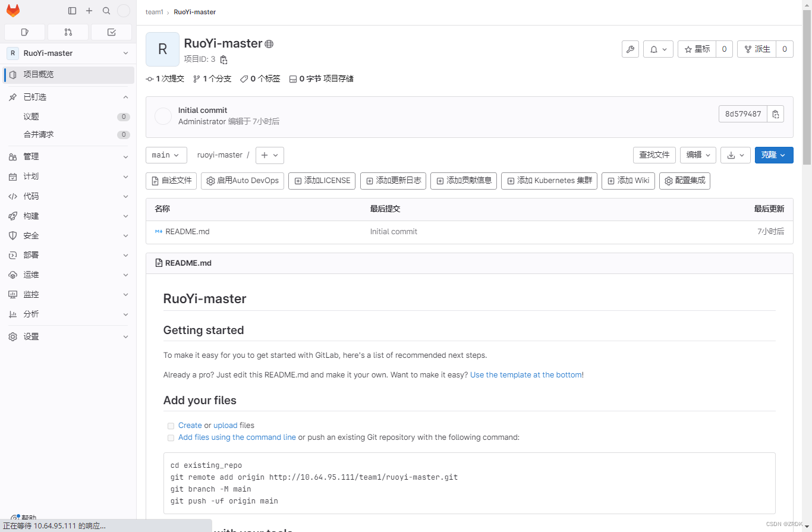Open the merge requests shortcut icon button
Image resolution: width=812 pixels, height=532 pixels.
[68, 32]
